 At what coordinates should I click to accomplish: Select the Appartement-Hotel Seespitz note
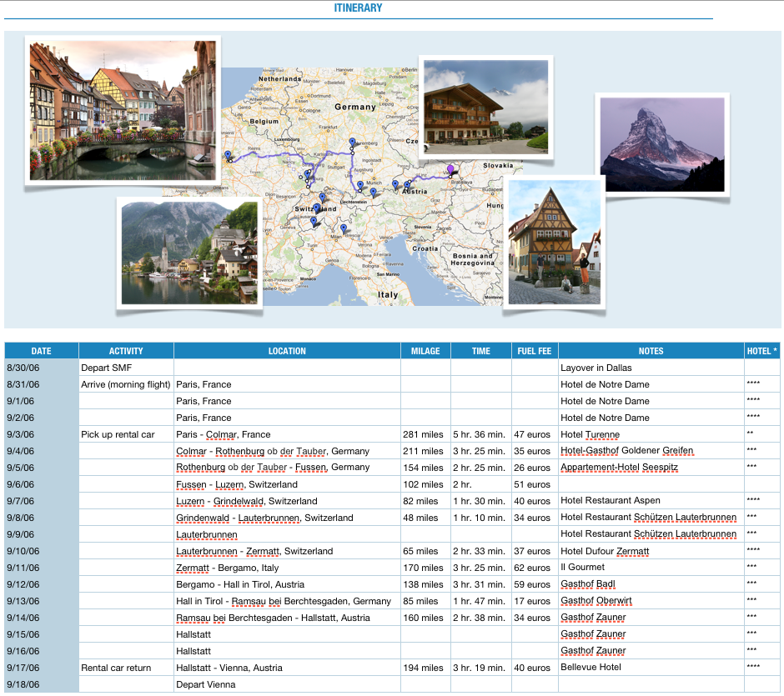pyautogui.click(x=651, y=468)
